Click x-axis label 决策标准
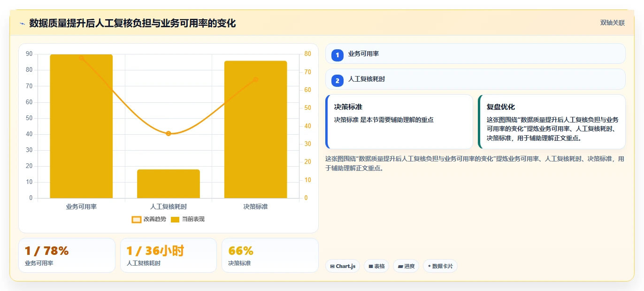The image size is (644, 291). (x=255, y=207)
